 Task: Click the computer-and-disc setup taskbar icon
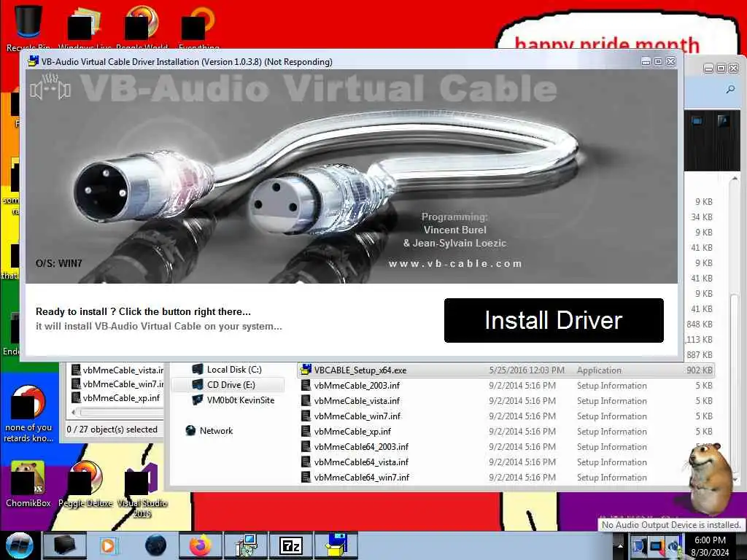pyautogui.click(x=246, y=545)
